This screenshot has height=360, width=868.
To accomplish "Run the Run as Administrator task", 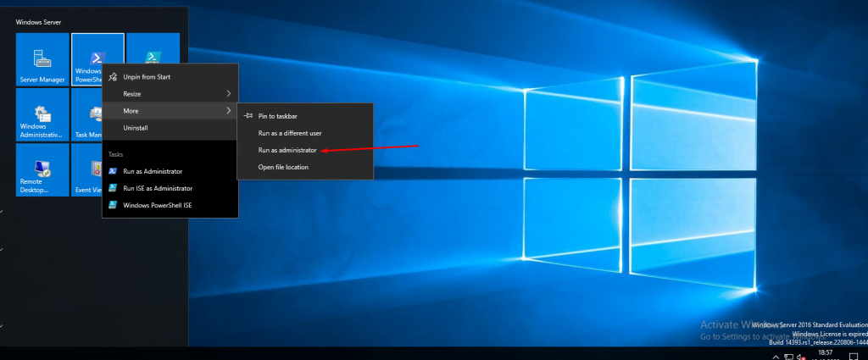I will (170, 171).
